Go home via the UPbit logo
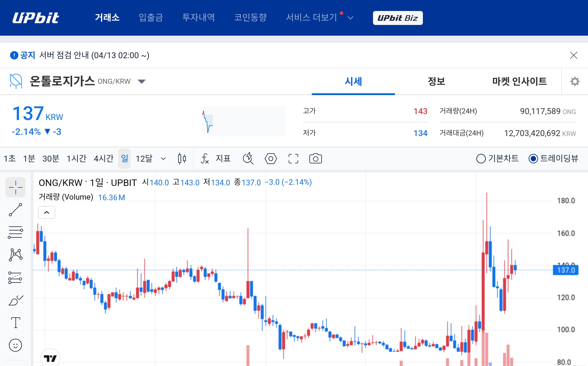Image resolution: width=588 pixels, height=366 pixels. (36, 18)
